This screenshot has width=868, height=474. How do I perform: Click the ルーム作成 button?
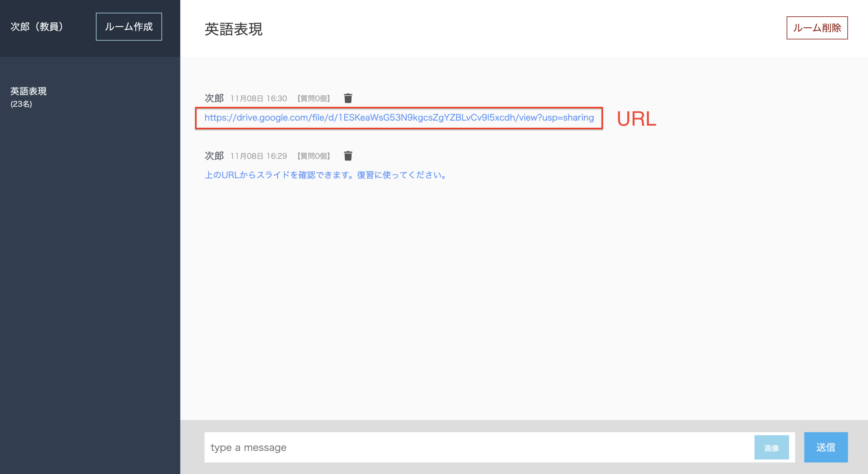tap(129, 27)
